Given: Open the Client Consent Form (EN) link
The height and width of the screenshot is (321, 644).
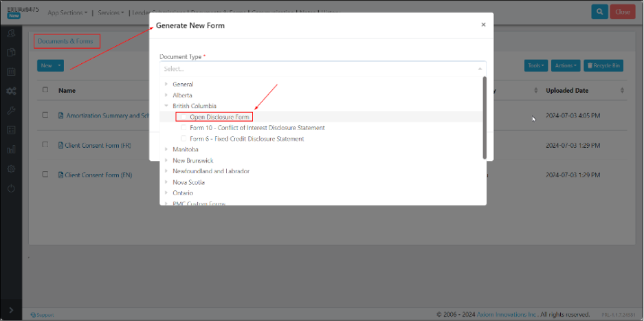Looking at the screenshot, I should 97,175.
